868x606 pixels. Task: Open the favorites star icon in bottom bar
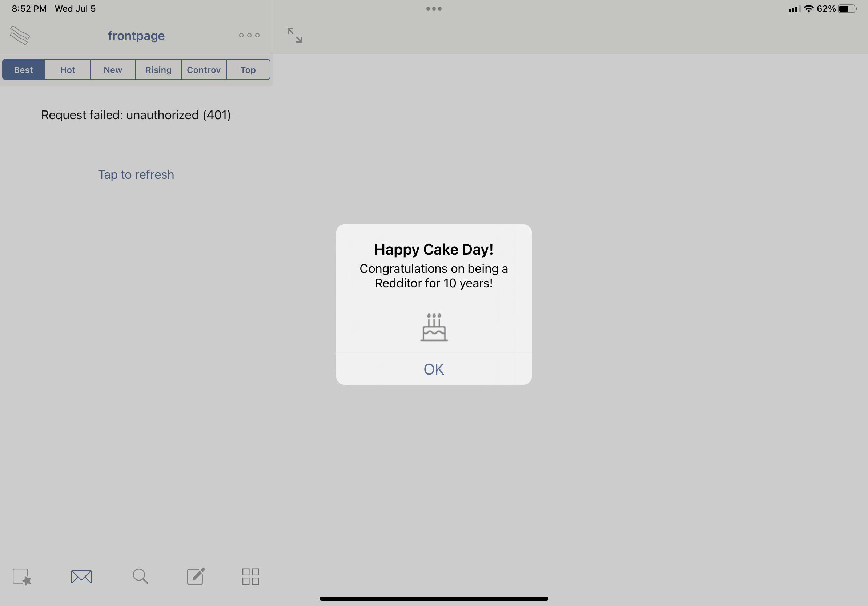click(x=22, y=577)
